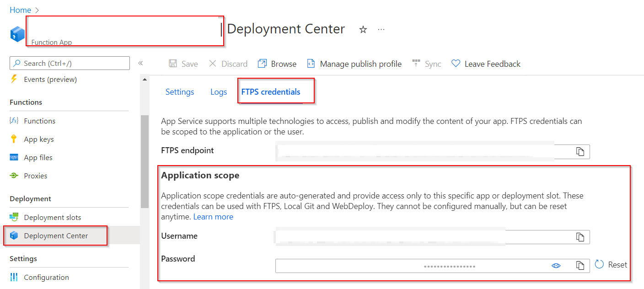Image resolution: width=644 pixels, height=289 pixels.
Task: Open the more options ellipsis menu
Action: click(x=381, y=29)
